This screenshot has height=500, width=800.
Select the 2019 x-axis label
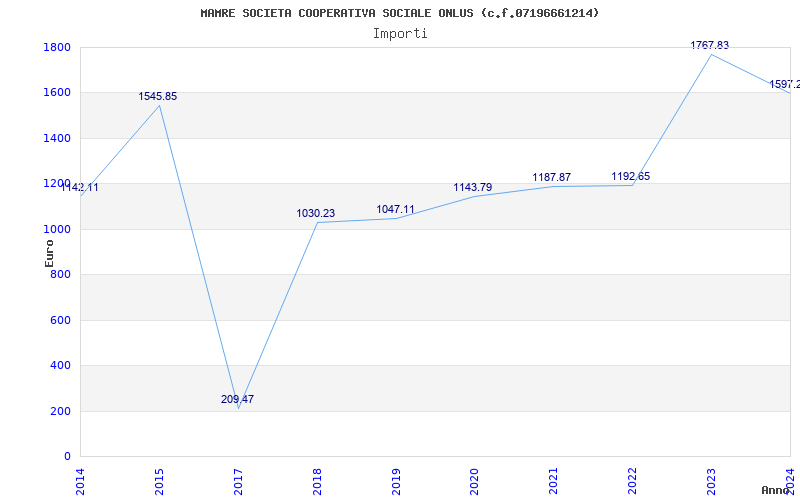click(396, 481)
